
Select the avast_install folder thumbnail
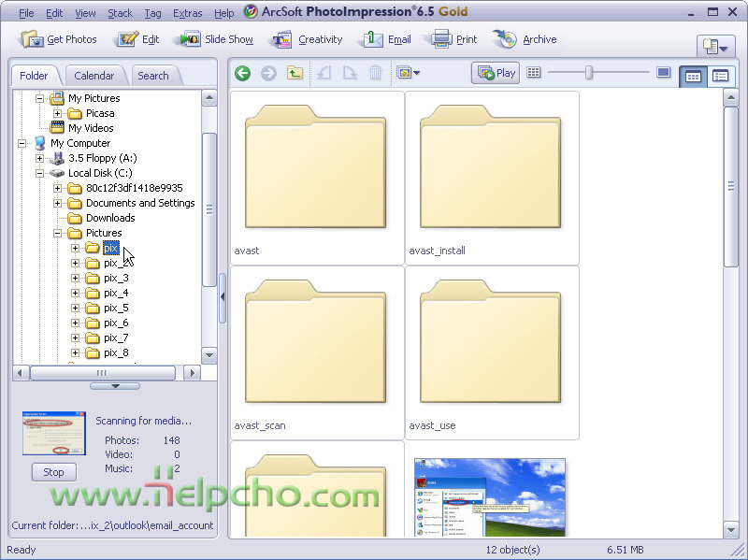coord(492,178)
